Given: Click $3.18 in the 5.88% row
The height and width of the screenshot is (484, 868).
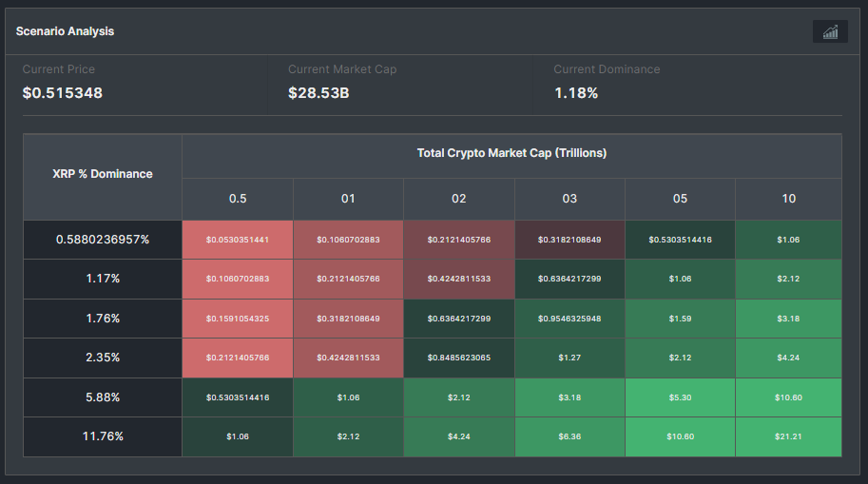Looking at the screenshot, I should 569,397.
